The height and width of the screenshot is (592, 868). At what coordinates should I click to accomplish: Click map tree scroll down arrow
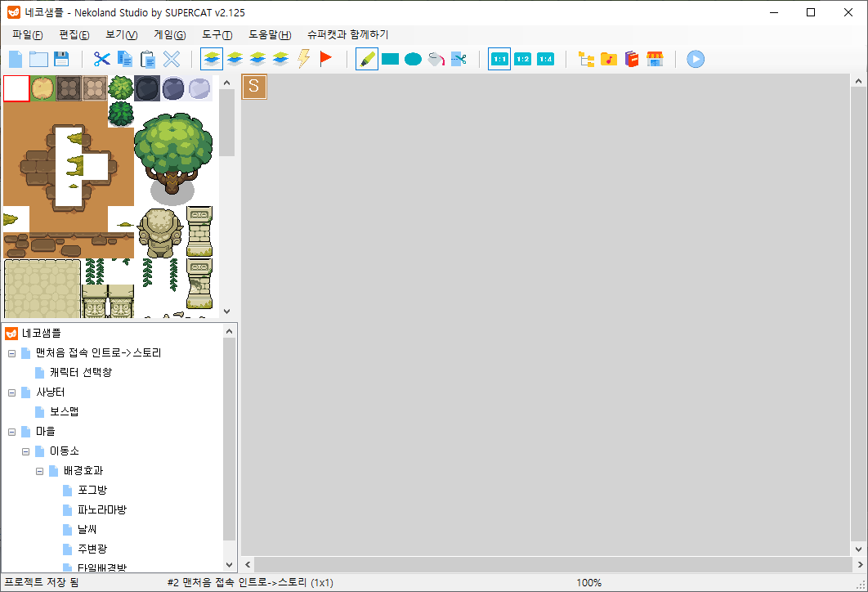pos(230,565)
